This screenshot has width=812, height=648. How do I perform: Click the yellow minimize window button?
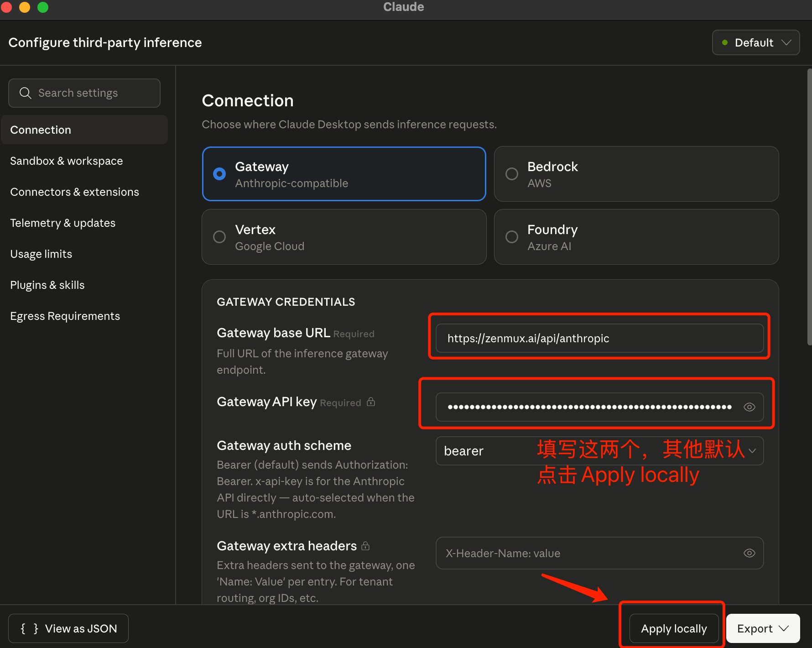tap(25, 7)
